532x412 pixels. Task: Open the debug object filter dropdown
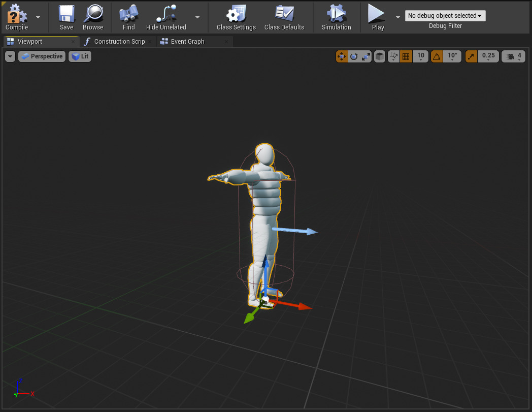click(445, 16)
